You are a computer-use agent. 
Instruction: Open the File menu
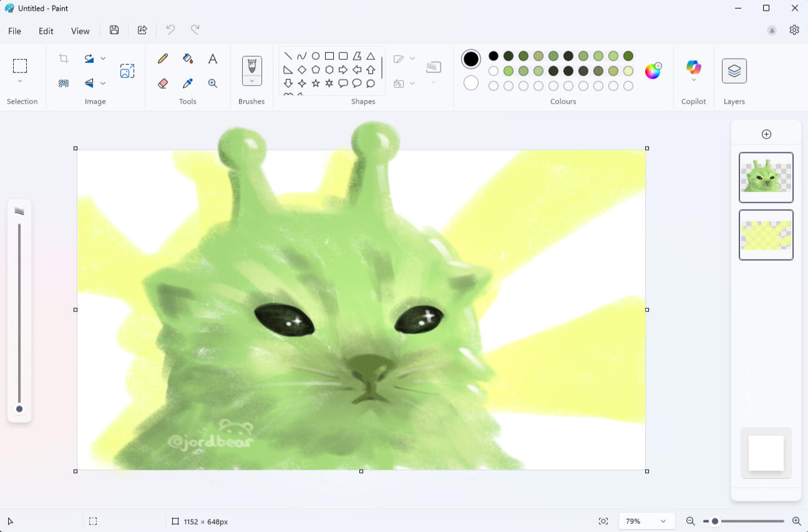pos(14,31)
